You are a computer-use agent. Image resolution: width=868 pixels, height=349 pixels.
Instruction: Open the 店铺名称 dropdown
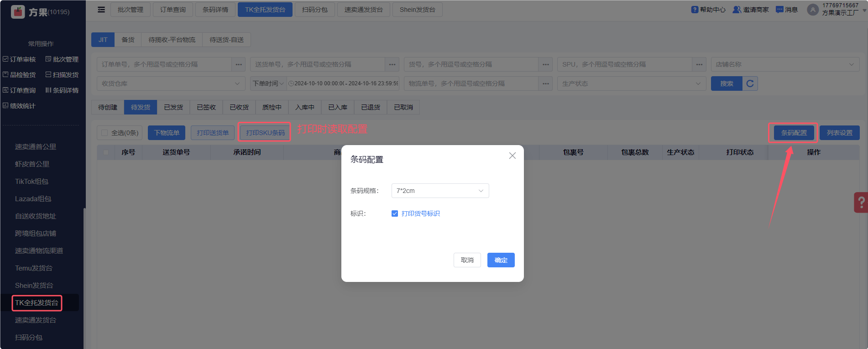click(785, 64)
